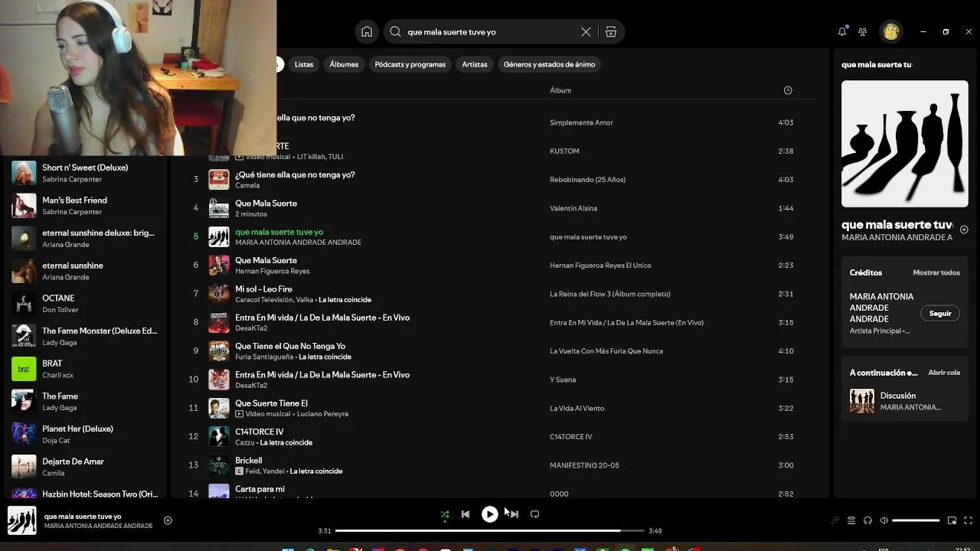Click Abrir cola link
This screenshot has width=980, height=551.
(x=944, y=373)
